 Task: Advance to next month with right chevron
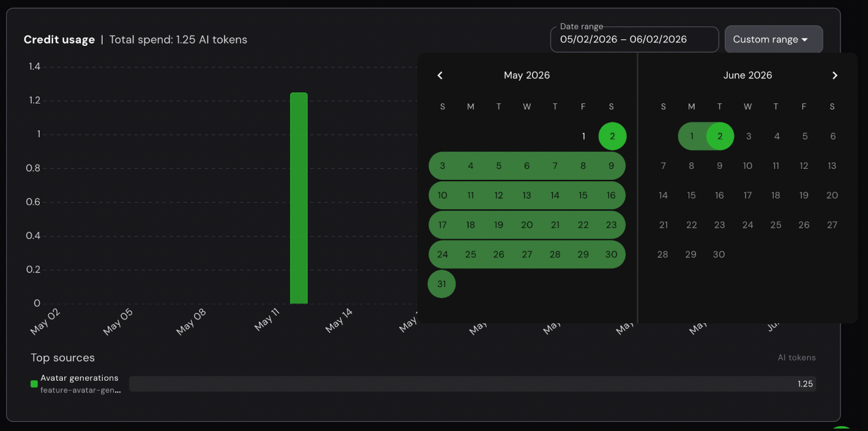coord(834,75)
